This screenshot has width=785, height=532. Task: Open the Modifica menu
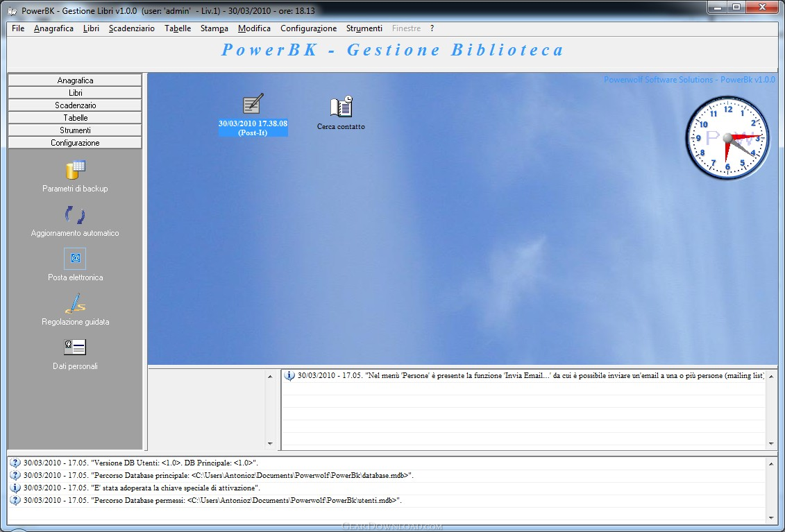click(254, 28)
